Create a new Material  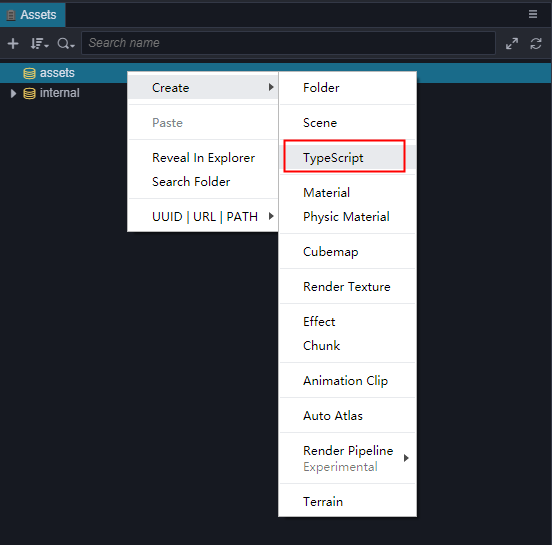point(347,193)
